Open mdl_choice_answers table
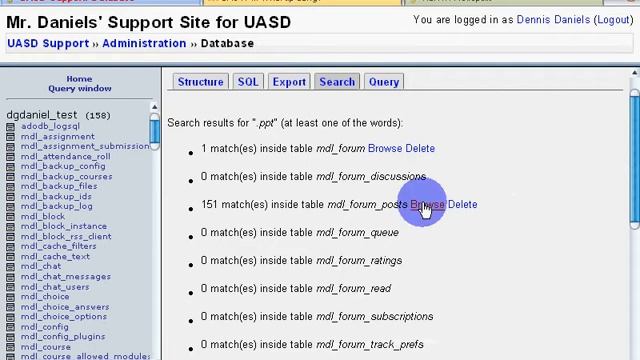The width and height of the screenshot is (640, 360). [x=65, y=307]
